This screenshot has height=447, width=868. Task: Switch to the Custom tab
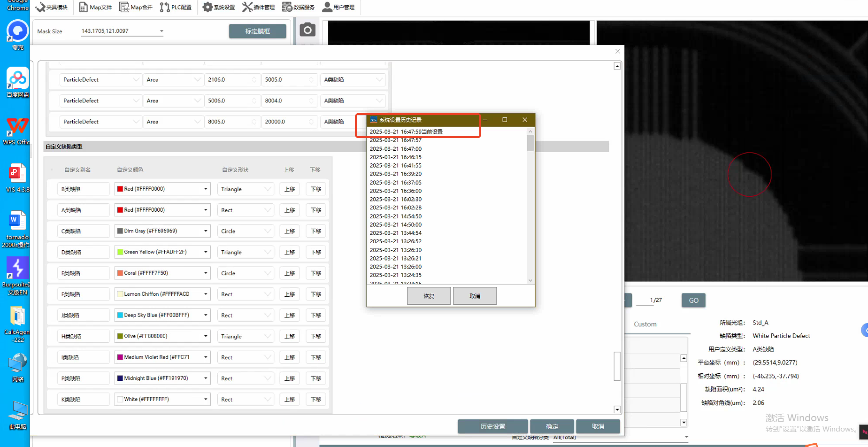point(645,324)
